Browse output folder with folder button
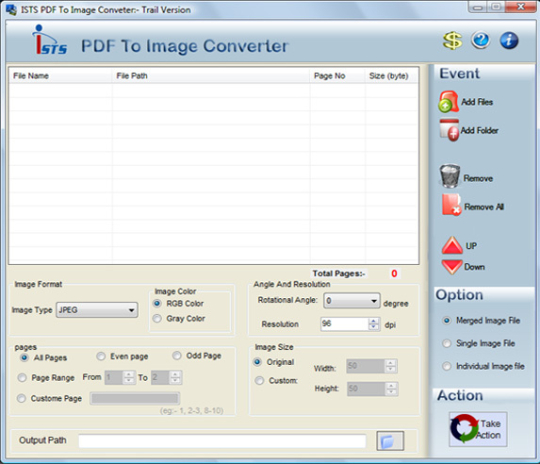The width and height of the screenshot is (540, 464). click(x=390, y=441)
